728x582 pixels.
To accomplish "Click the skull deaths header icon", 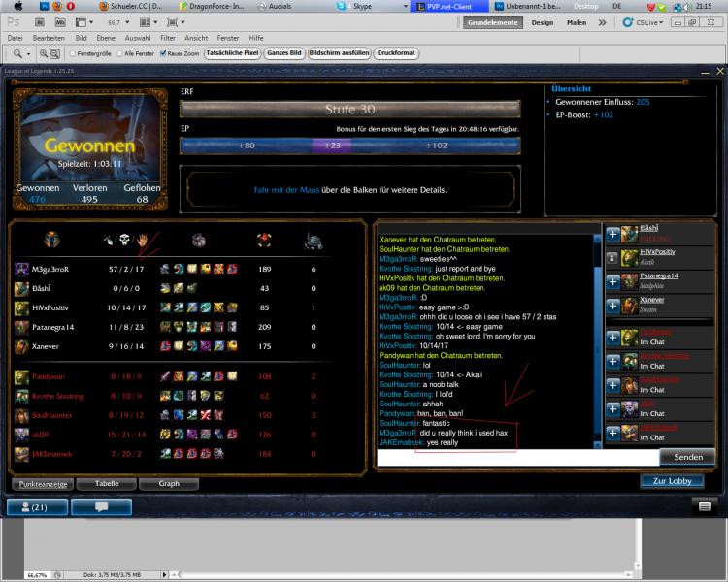I will coord(124,240).
